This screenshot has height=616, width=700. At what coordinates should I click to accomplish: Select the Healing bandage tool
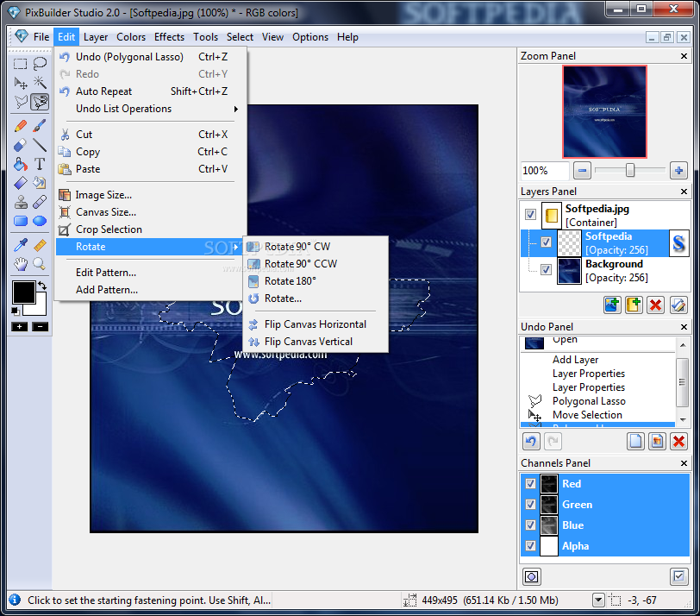40,203
